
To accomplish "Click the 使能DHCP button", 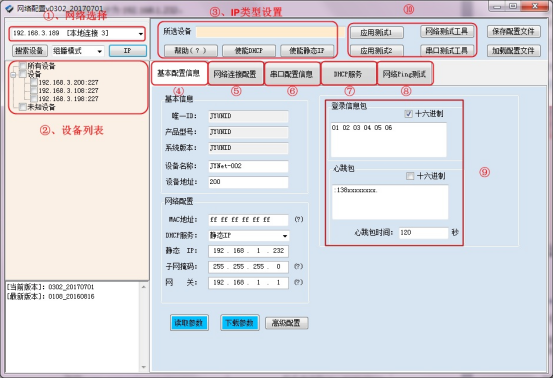I will point(249,51).
